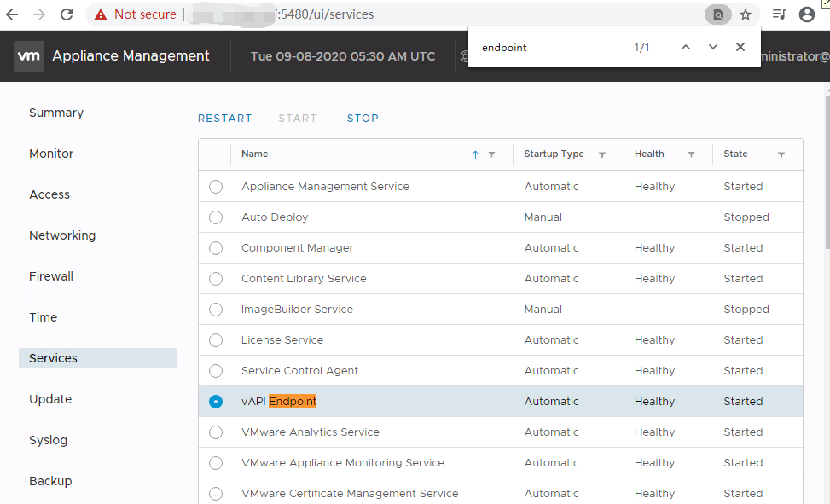Viewport: 830px width, 504px height.
Task: Open the Summary page in sidebar
Action: pos(56,113)
